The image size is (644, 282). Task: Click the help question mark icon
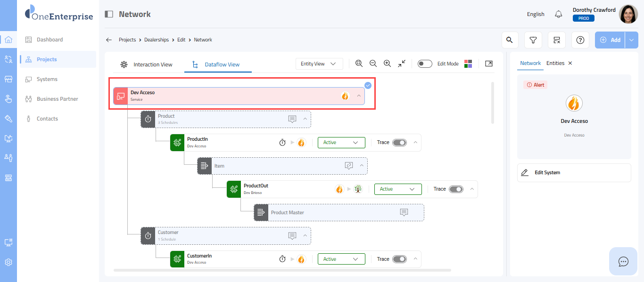point(580,40)
